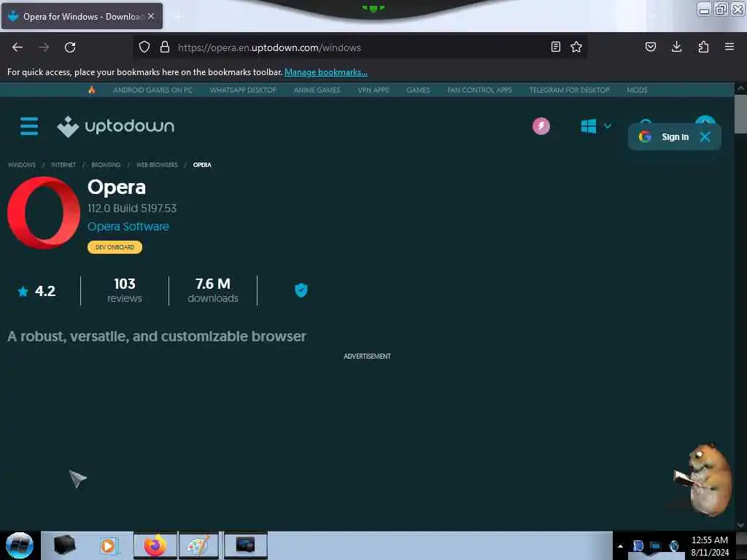Screen dimensions: 747x560
Task: Click the security verified shield icon
Action: tap(301, 290)
